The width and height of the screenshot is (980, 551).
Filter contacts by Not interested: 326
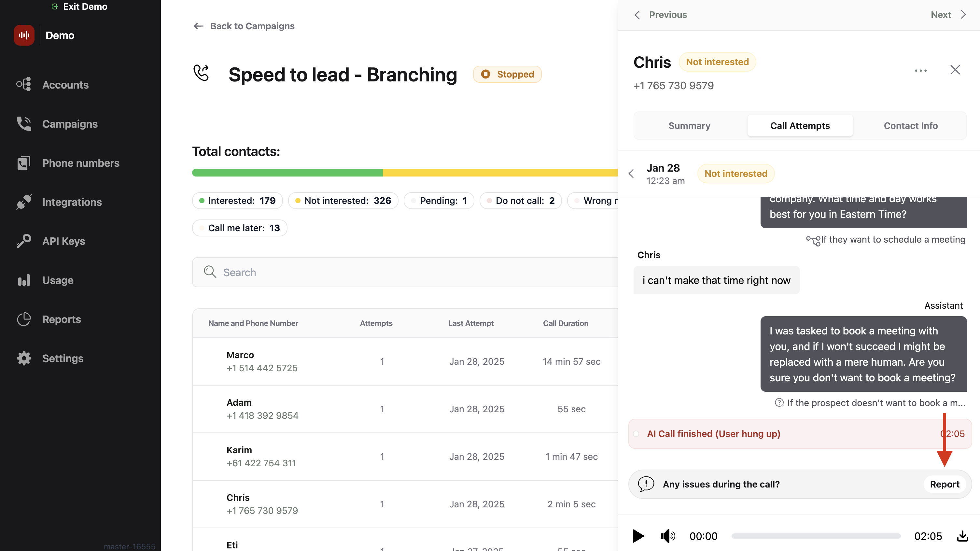(x=343, y=201)
